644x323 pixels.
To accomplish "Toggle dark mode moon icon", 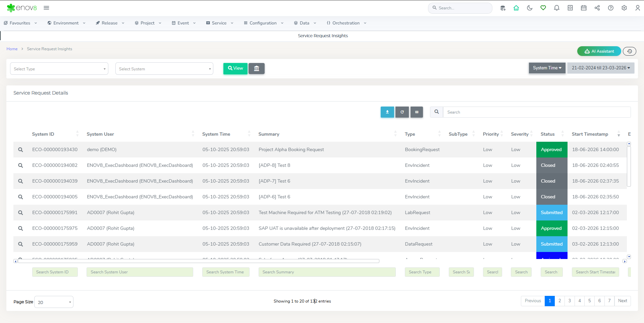I will (530, 8).
